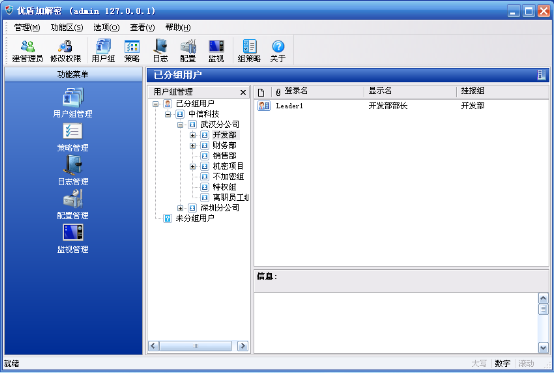Click the icon beside 未分组用户 tree node
Screen dimensions: 555x374
coord(167,218)
